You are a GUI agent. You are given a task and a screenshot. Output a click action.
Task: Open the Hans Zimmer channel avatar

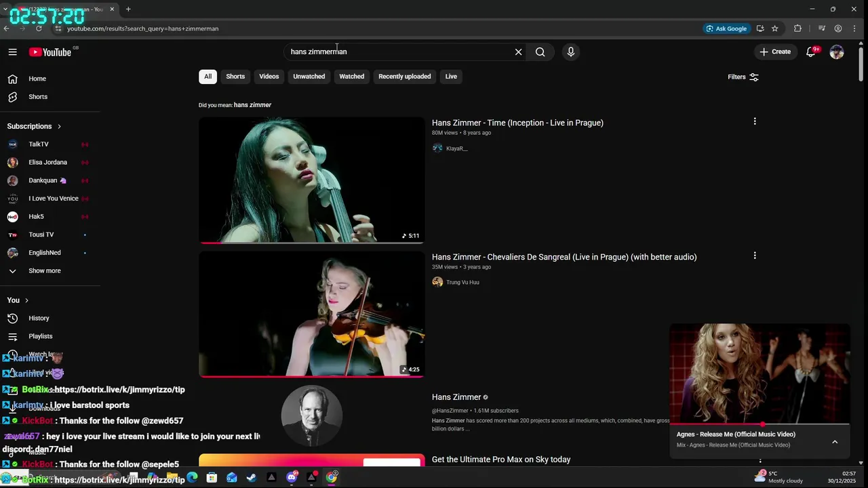pos(312,415)
